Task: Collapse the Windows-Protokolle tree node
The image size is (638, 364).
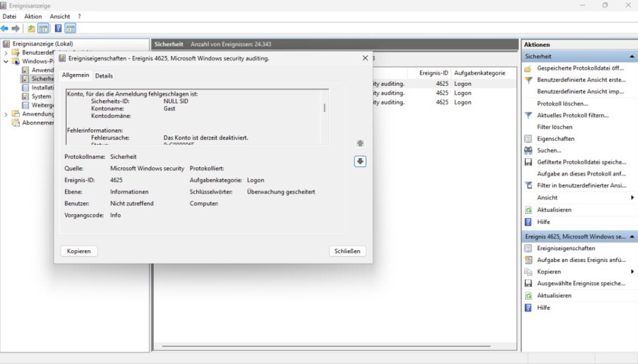Action: tap(6, 62)
